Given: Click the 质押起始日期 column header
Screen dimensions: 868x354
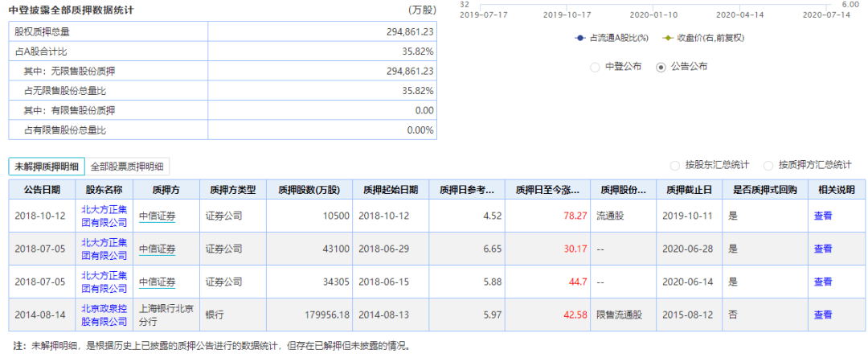Looking at the screenshot, I should tap(391, 190).
